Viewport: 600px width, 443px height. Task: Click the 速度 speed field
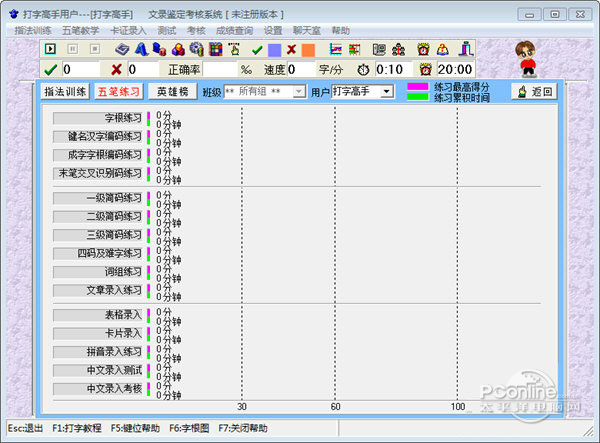[301, 69]
